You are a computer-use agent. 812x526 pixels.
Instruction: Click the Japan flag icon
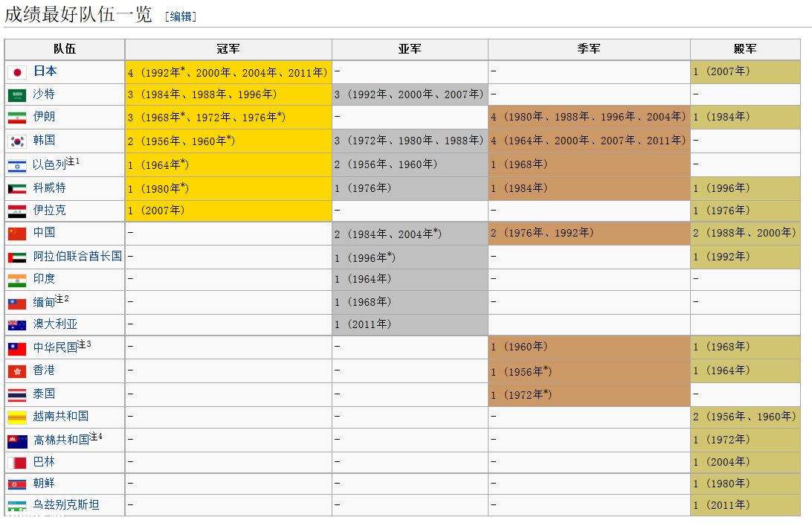(x=17, y=72)
